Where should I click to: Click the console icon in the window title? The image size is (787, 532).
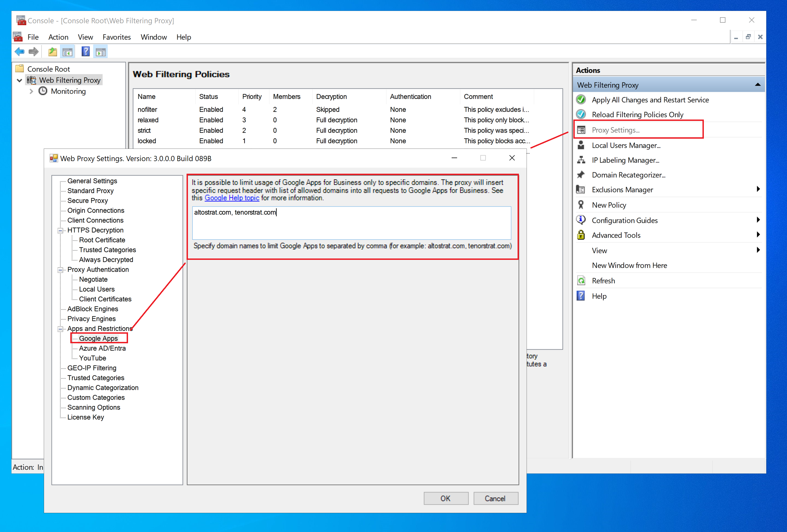point(21,20)
